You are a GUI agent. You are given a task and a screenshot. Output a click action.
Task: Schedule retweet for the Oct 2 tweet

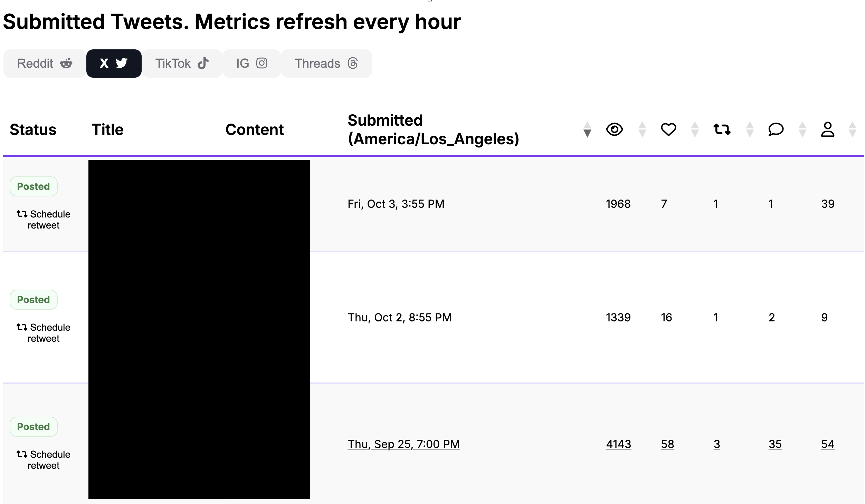point(44,333)
